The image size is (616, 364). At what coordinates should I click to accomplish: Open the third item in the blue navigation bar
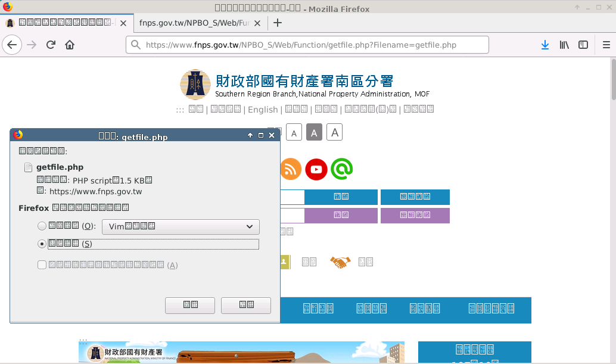click(425, 309)
